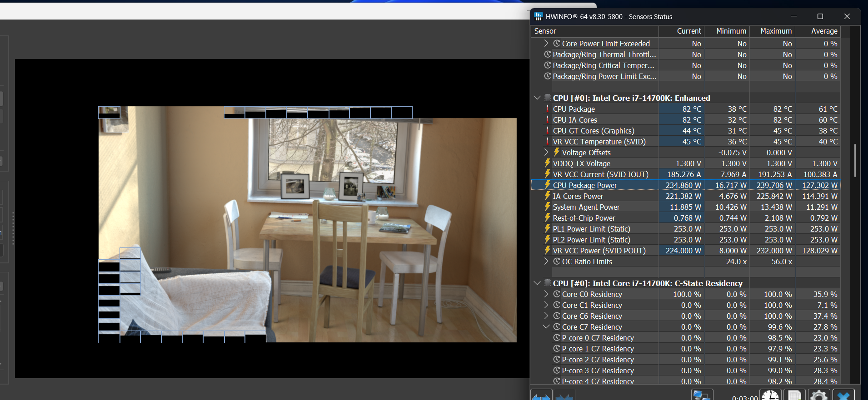Click the 224.000 W VR VCC Power value
868x400 pixels.
click(x=683, y=251)
